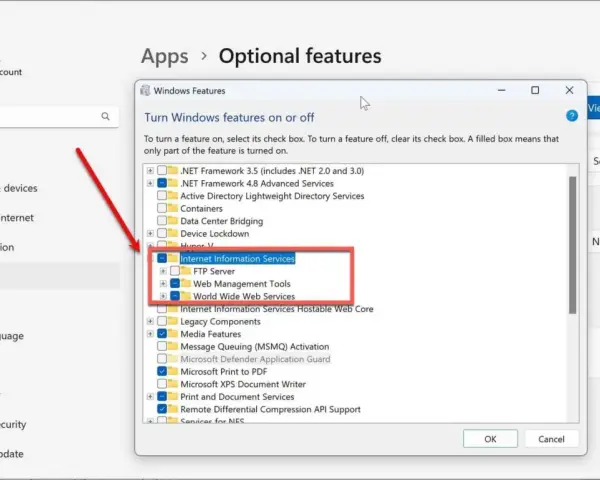Expand the .NET Framework 3.5 node

[150, 171]
